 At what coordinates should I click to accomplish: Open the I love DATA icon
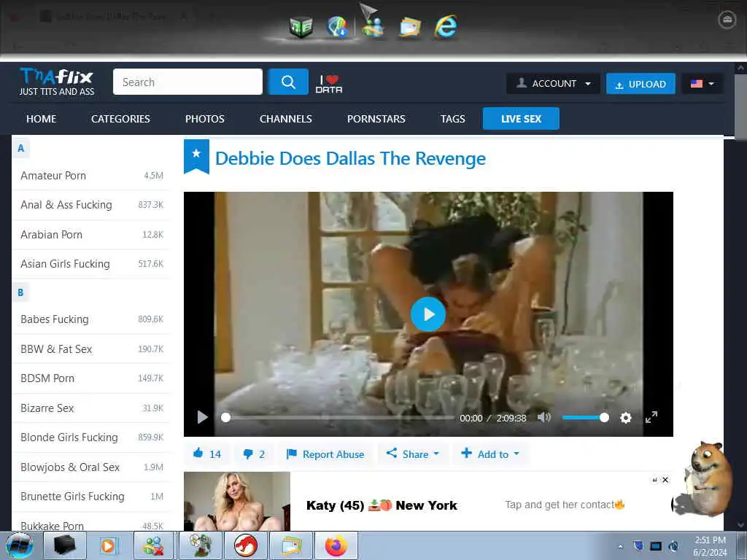click(329, 83)
